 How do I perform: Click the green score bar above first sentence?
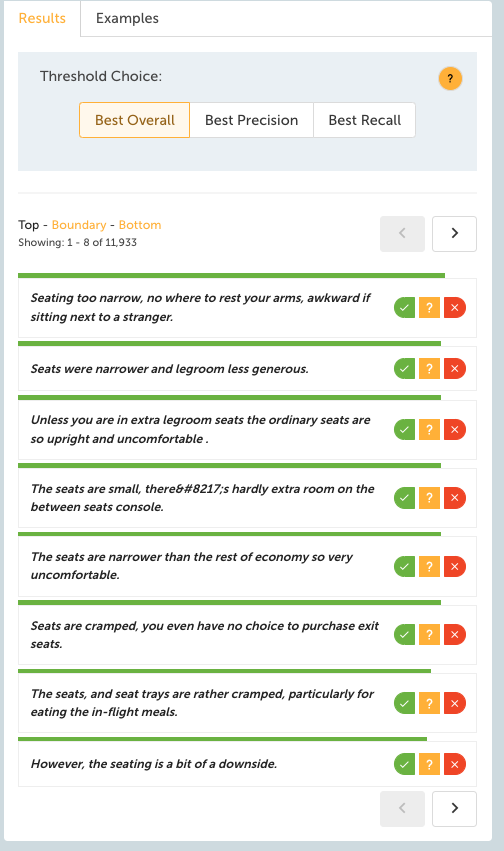pos(232,276)
